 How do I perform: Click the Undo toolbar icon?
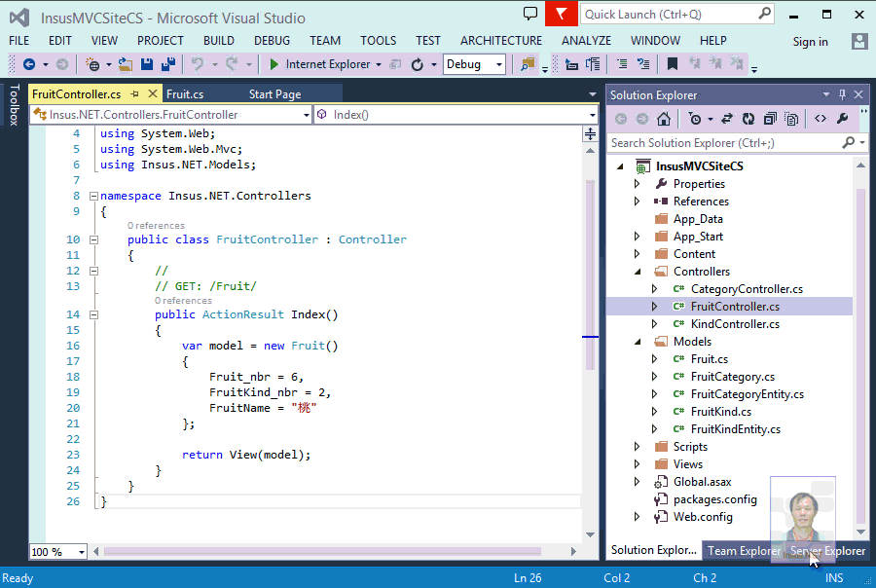pyautogui.click(x=198, y=65)
